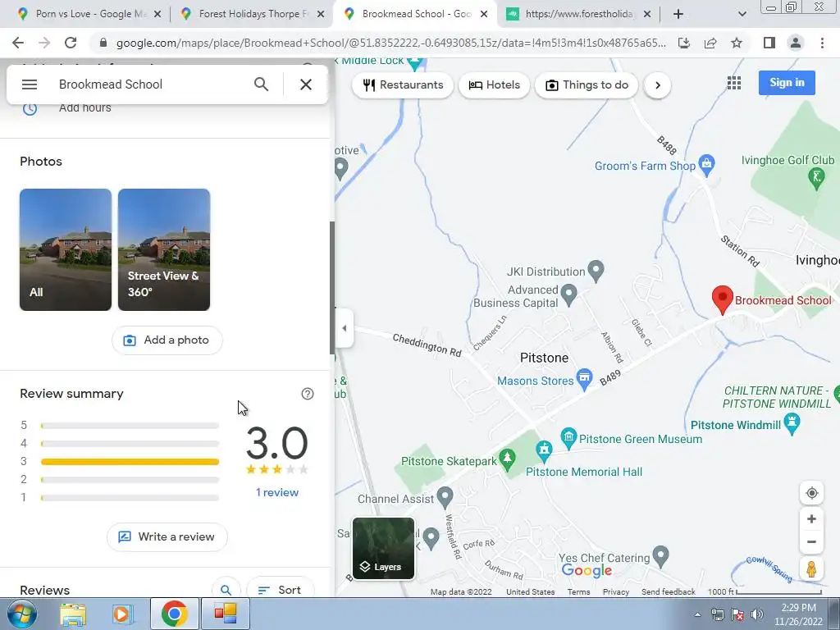The width and height of the screenshot is (840, 630).
Task: Collapse the side panel arrow
Action: coord(344,328)
